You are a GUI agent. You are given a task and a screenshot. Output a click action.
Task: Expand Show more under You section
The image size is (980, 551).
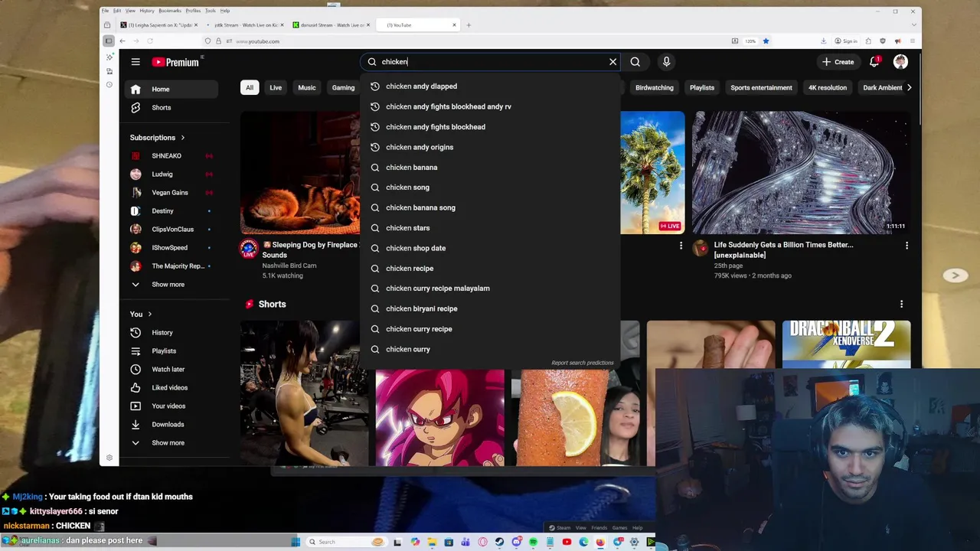[x=171, y=443]
